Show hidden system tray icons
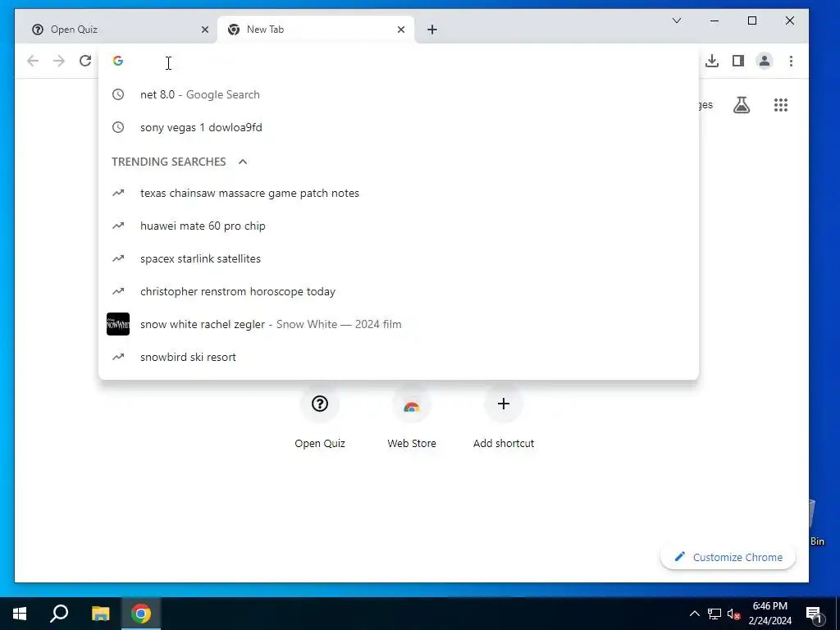Viewport: 840px width, 630px height. click(x=694, y=614)
